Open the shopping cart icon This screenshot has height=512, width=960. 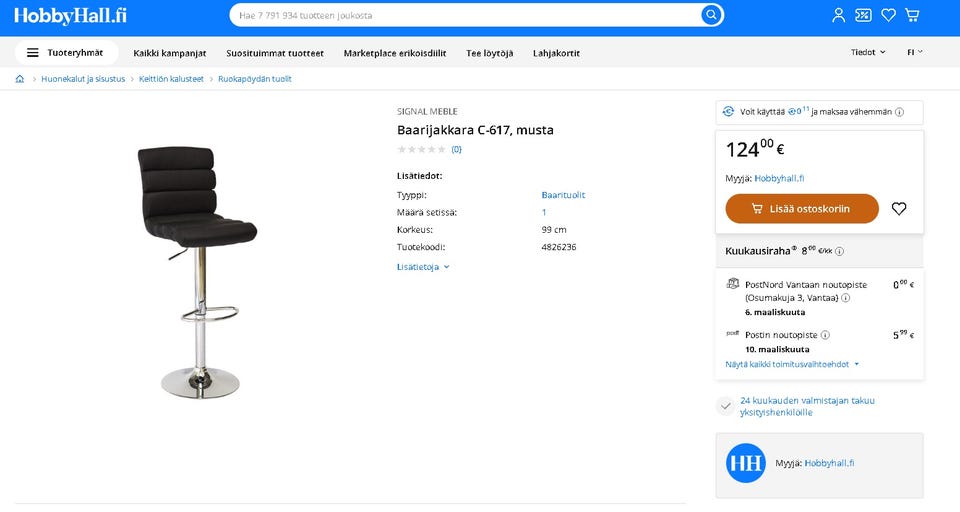tap(912, 15)
